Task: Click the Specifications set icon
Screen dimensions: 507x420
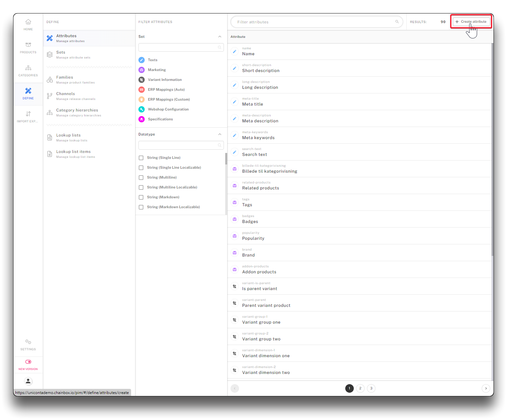Action: point(142,119)
